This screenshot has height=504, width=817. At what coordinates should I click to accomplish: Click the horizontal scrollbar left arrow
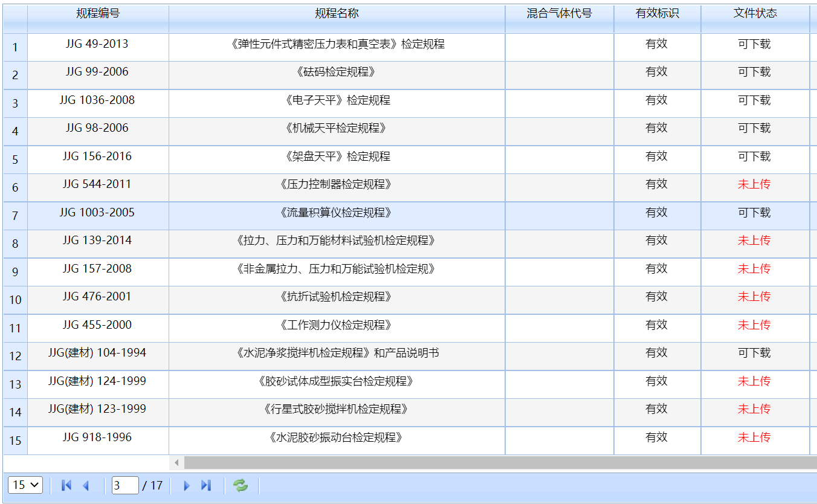point(176,463)
